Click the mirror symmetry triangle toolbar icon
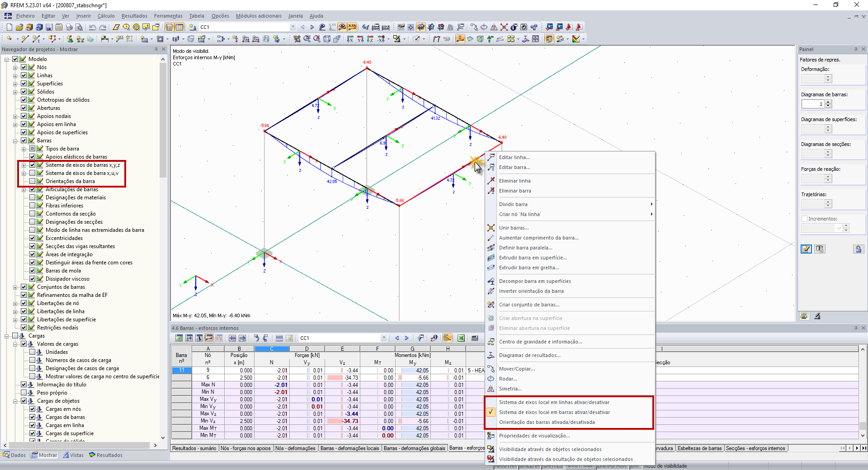 [x=494, y=27]
